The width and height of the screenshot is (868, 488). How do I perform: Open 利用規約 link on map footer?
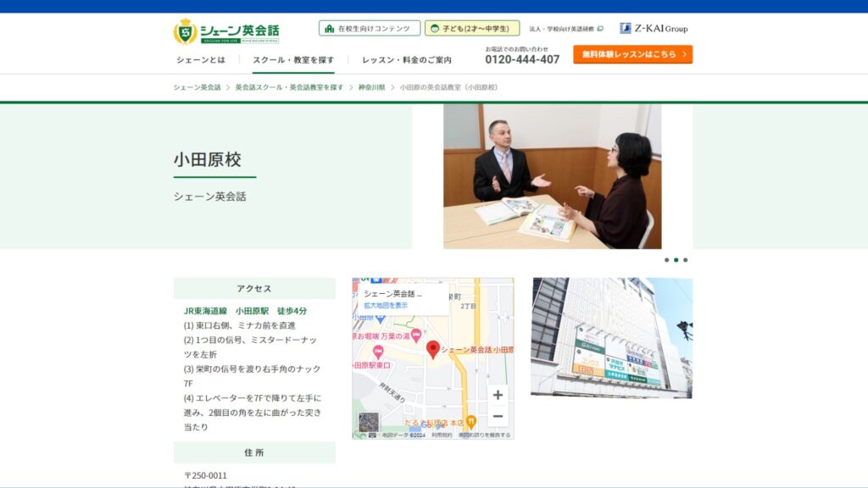coord(441,435)
